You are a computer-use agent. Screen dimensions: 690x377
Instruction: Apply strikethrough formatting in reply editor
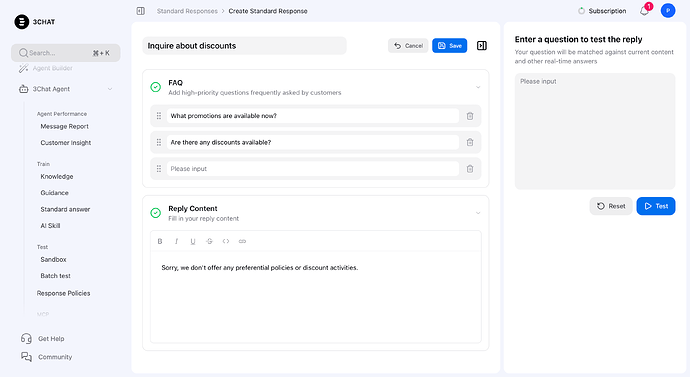click(209, 241)
